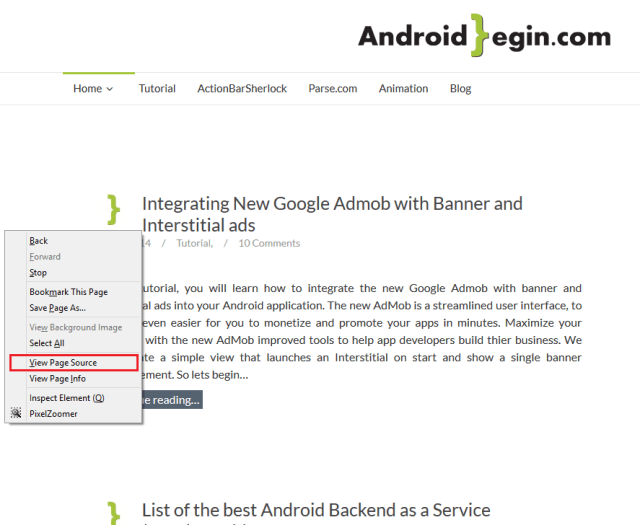This screenshot has width=640, height=525.
Task: Click the disabled Forward menu entry
Action: [75, 257]
